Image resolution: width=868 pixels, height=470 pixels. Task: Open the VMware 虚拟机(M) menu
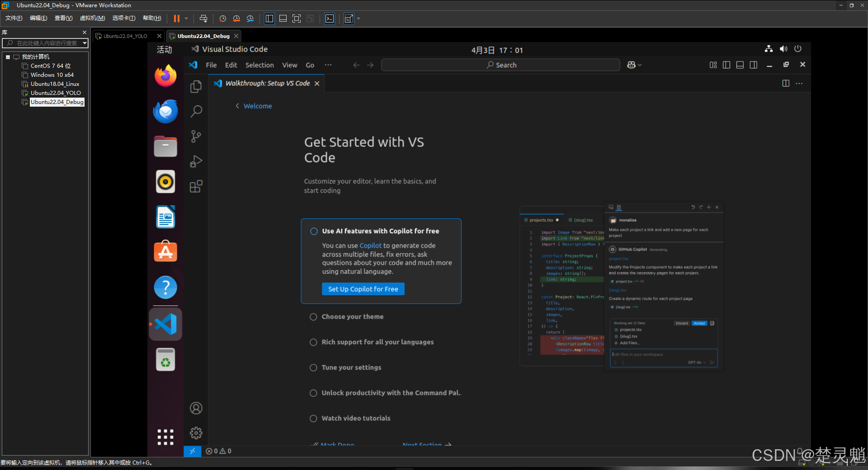[92, 18]
